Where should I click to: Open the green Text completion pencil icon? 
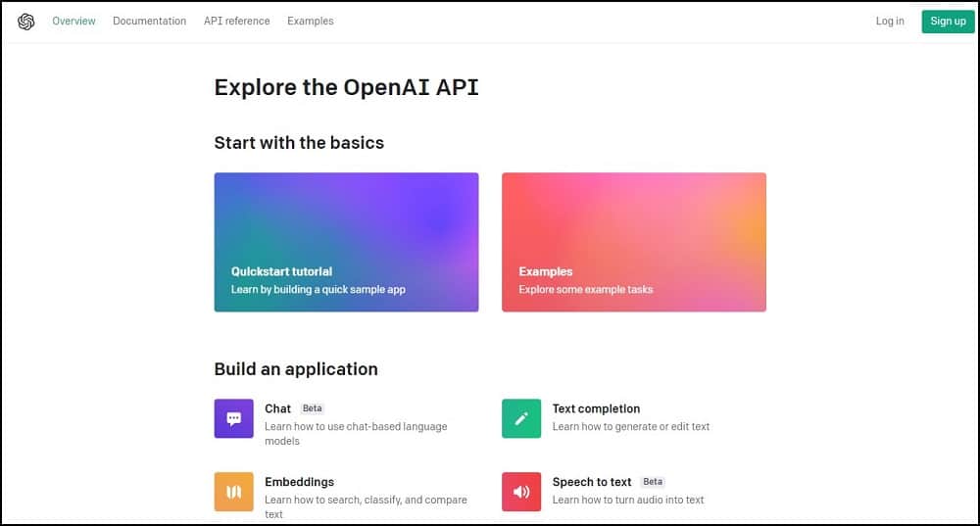tap(521, 418)
